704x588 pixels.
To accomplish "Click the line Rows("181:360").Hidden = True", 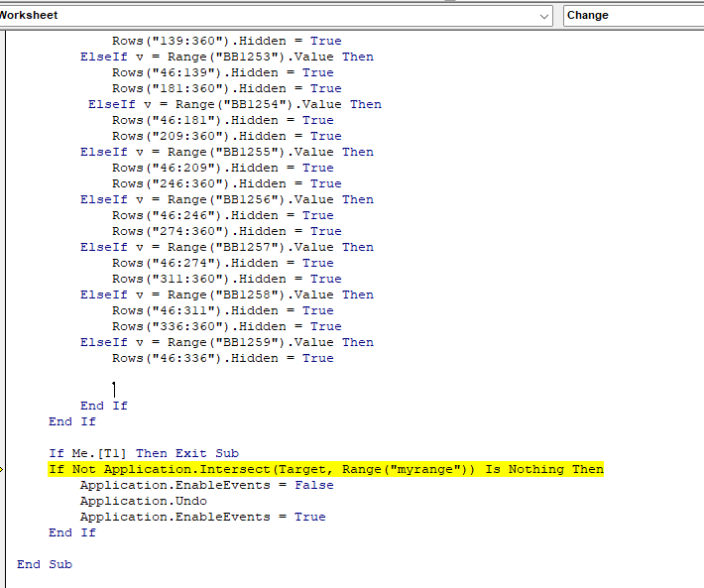I will [x=227, y=89].
